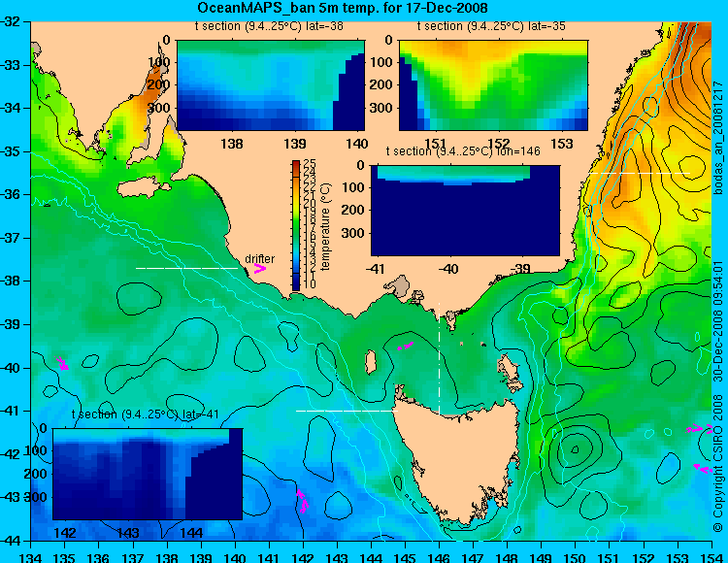728x563 pixels.
Task: Click the "200" depth label in the lat=-35 section
Action: [x=381, y=85]
